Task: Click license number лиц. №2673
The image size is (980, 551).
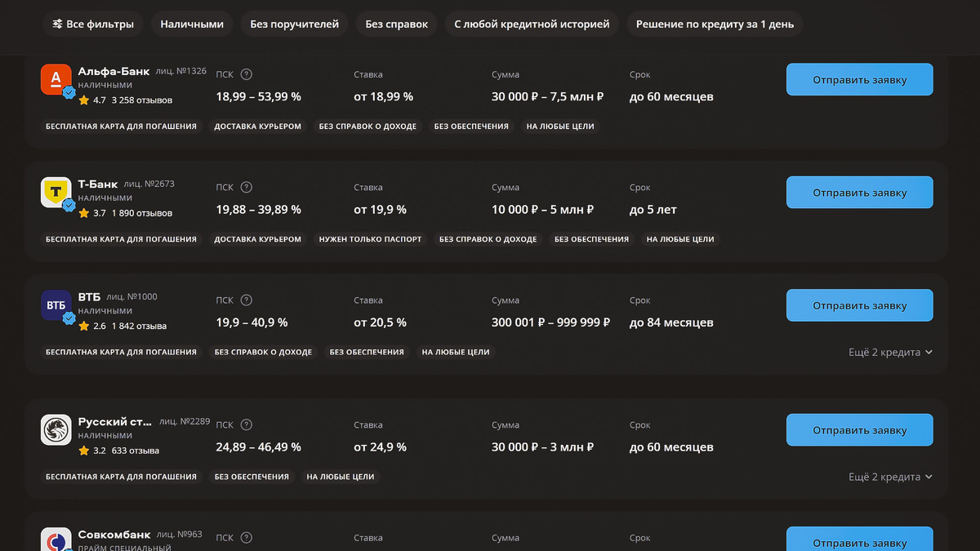Action: point(149,184)
